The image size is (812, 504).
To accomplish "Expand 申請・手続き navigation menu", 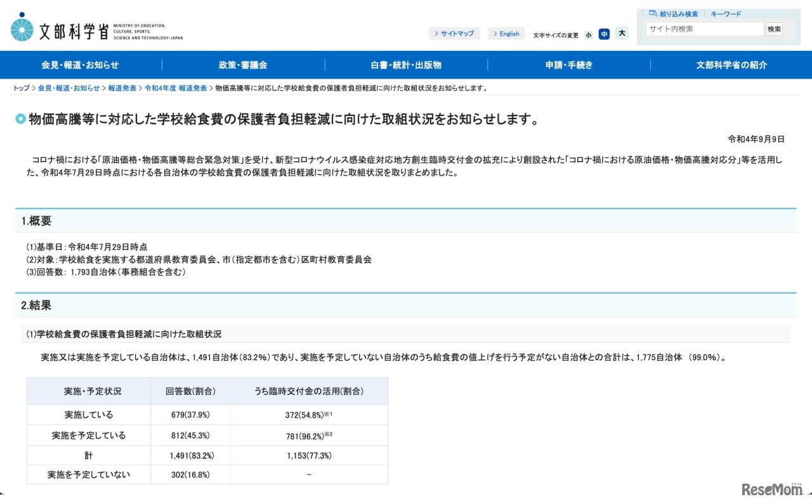I will (x=568, y=65).
